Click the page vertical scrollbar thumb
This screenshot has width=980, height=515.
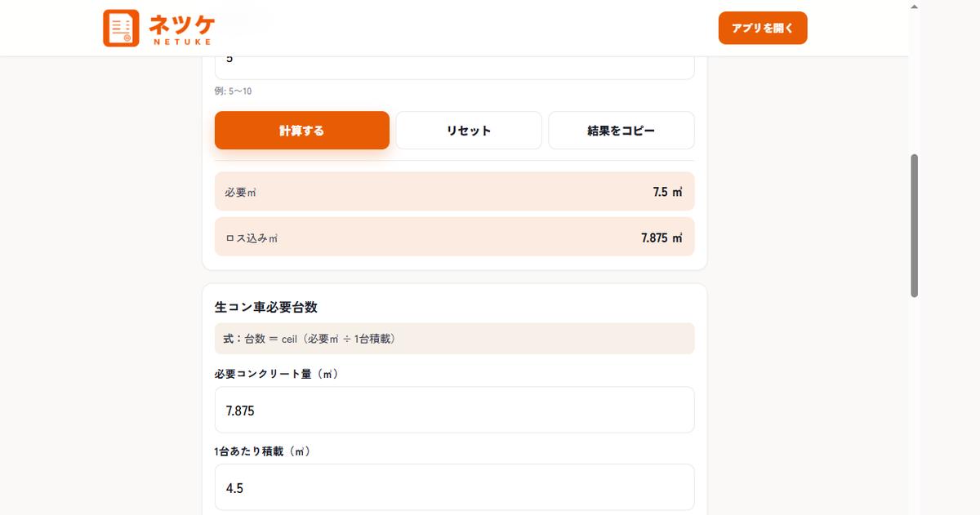915,225
